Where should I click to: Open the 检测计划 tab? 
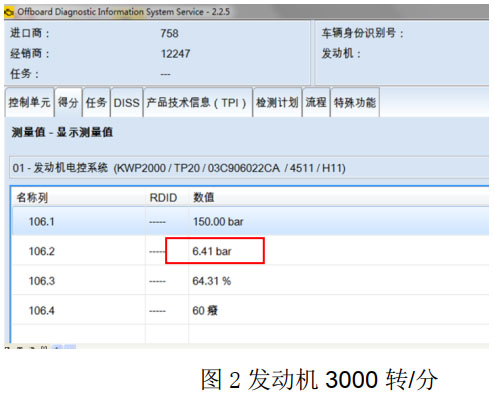click(x=277, y=102)
